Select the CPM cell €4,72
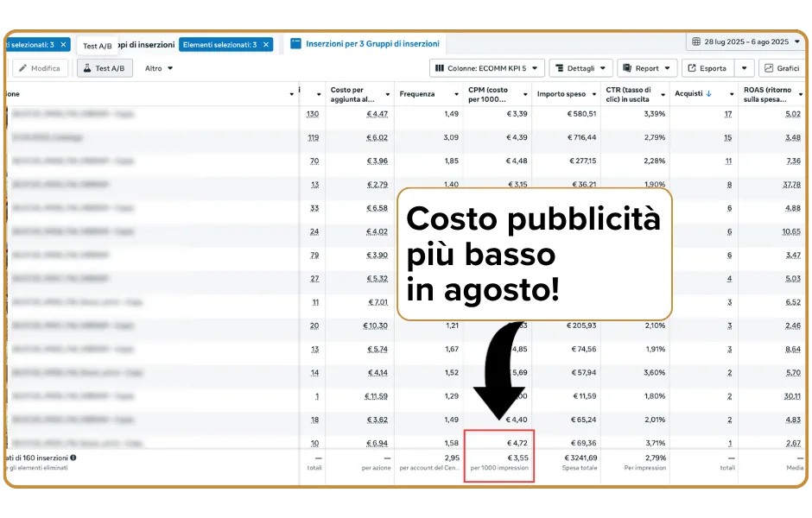 tap(517, 444)
